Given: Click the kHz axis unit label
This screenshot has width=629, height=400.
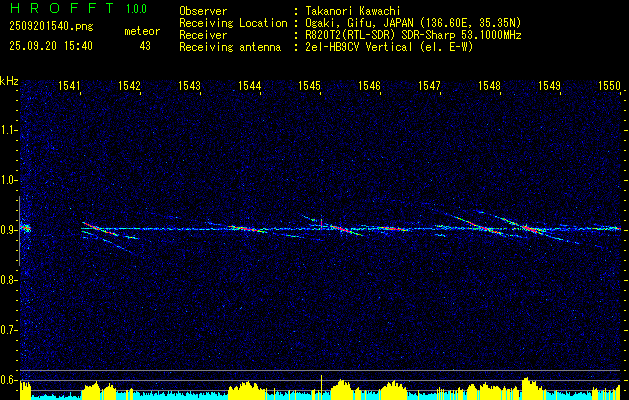Looking at the screenshot, I should coord(9,81).
